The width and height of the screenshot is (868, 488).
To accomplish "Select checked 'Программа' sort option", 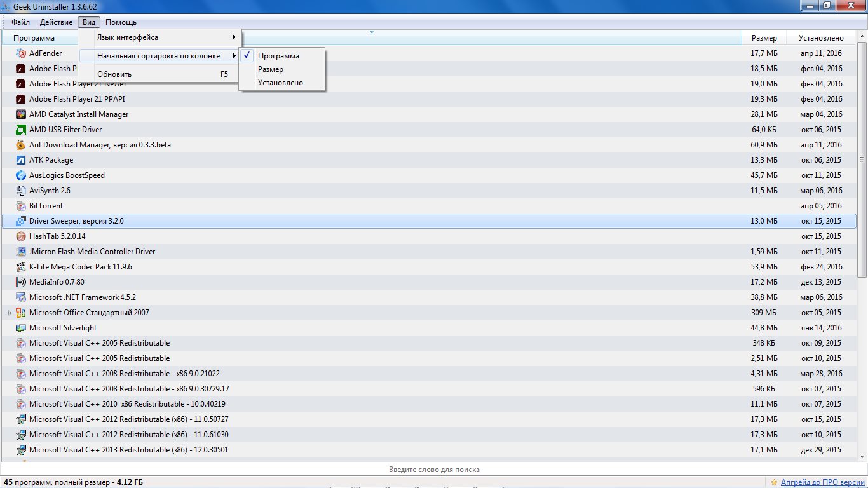I will tap(278, 56).
